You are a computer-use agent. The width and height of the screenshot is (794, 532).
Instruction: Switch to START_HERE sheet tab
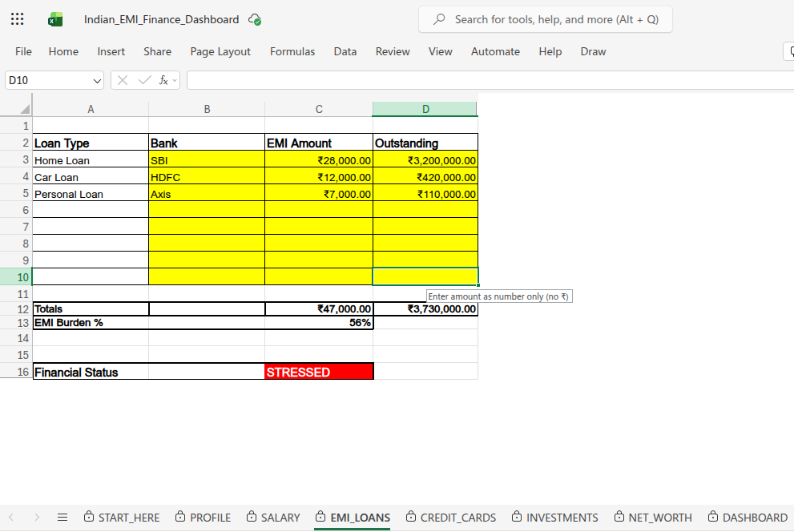(122, 518)
